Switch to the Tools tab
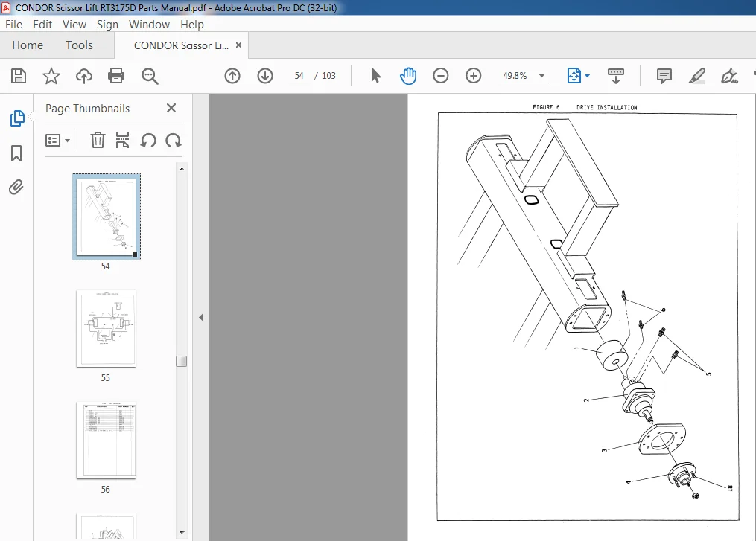 [x=79, y=45]
